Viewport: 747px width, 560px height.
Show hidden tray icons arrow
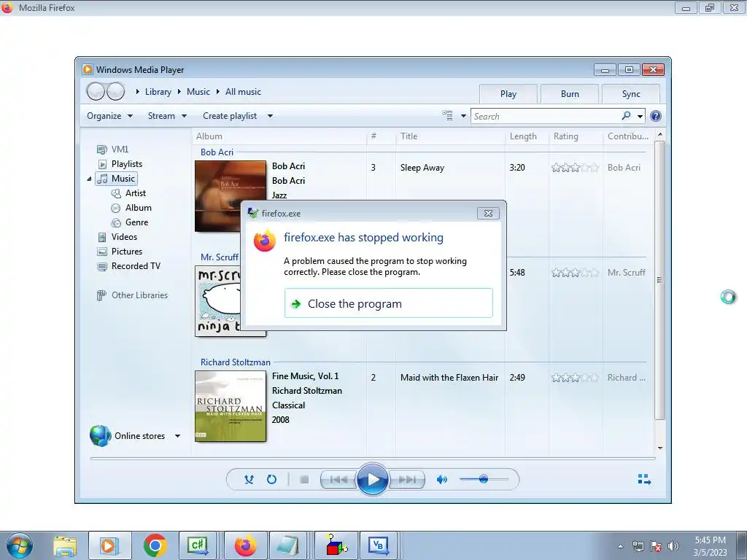(x=620, y=546)
